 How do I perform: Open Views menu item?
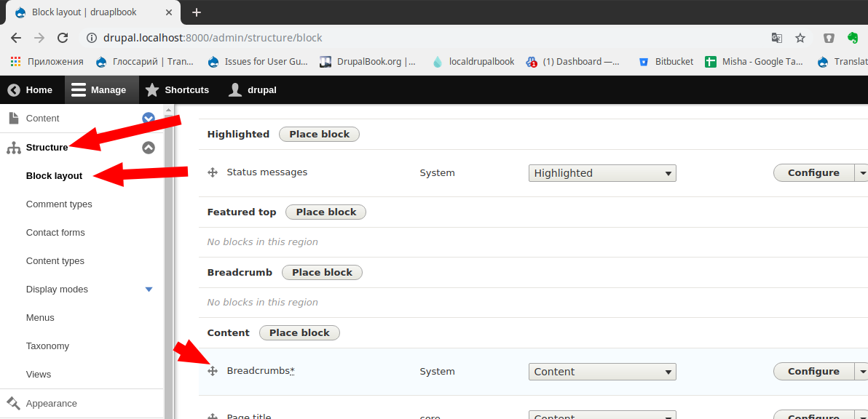[38, 374]
